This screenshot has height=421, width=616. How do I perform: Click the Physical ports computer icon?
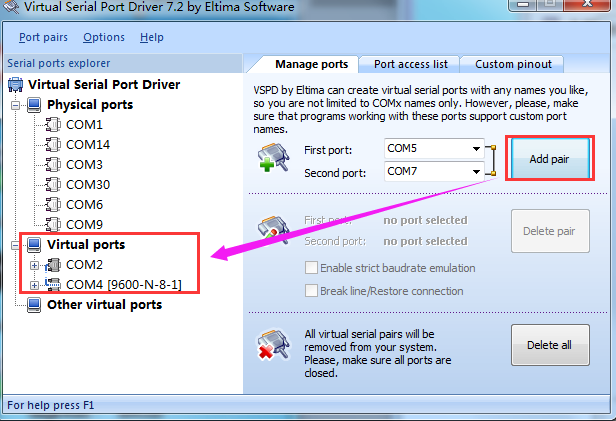(34, 105)
